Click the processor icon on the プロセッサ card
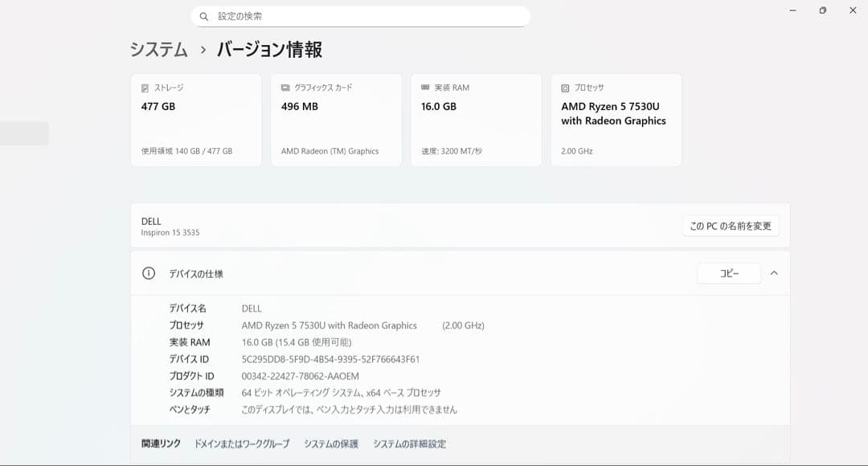The image size is (868, 466). 563,87
